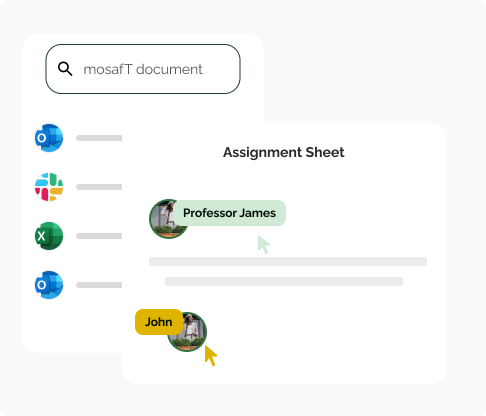Select the Professor James name tag

tap(229, 213)
